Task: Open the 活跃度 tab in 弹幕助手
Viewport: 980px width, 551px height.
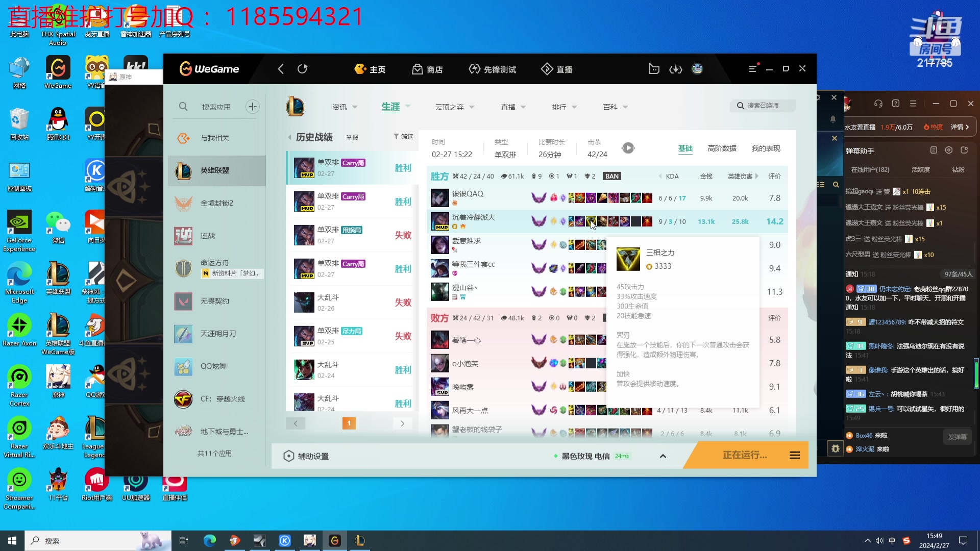Action: 920,169
